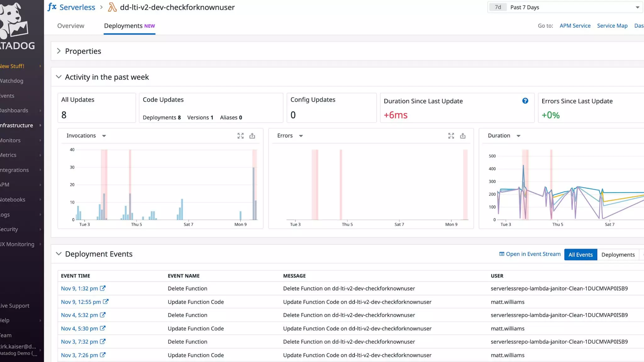Click the Config Updates card
The image size is (644, 362).
click(332, 108)
